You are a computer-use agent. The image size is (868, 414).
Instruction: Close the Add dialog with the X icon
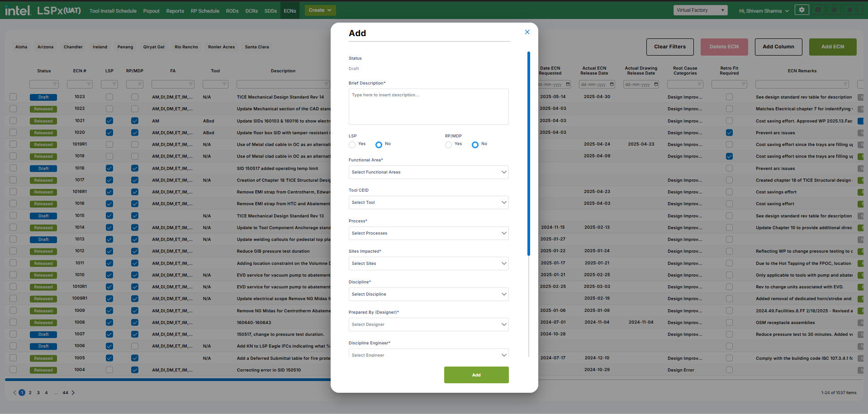click(x=527, y=32)
